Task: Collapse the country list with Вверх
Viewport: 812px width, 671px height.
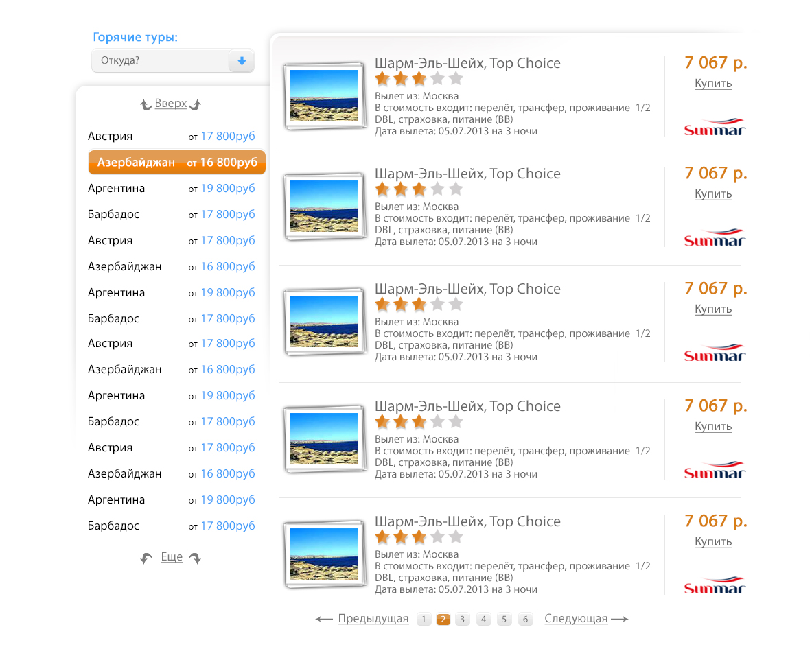Action: [171, 104]
